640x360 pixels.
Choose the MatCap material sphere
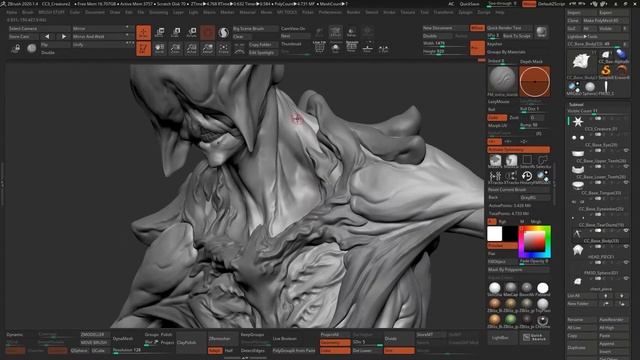point(511,288)
